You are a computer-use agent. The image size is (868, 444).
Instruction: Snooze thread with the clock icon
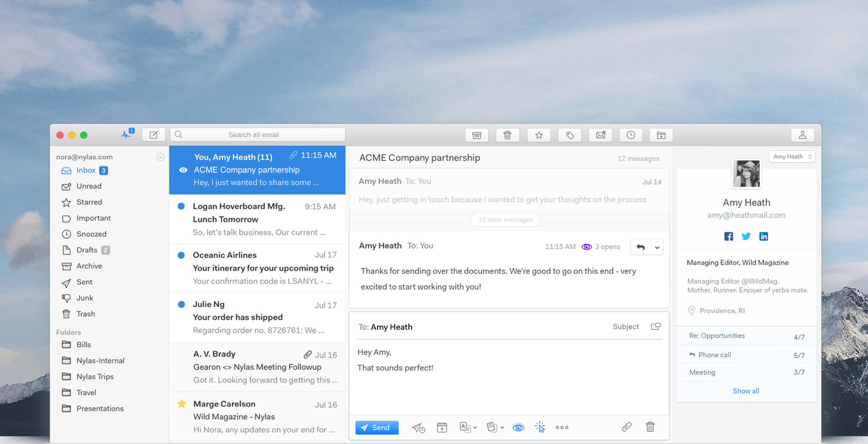click(x=630, y=135)
